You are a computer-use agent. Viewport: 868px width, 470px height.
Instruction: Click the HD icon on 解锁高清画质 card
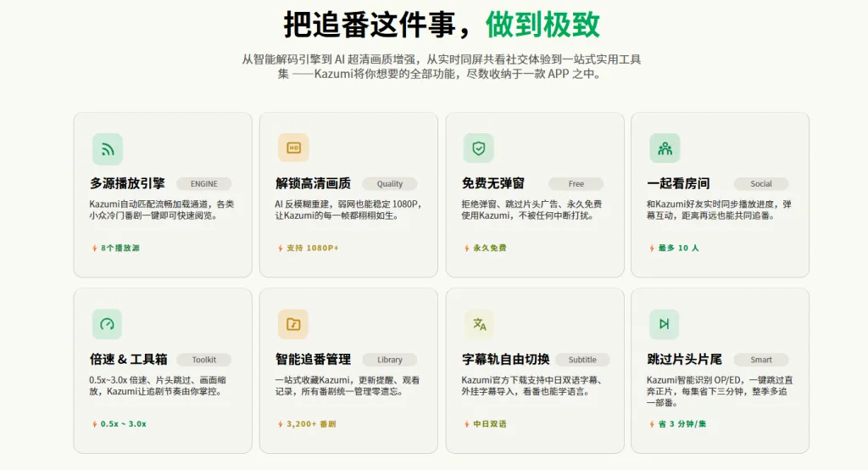click(x=293, y=148)
